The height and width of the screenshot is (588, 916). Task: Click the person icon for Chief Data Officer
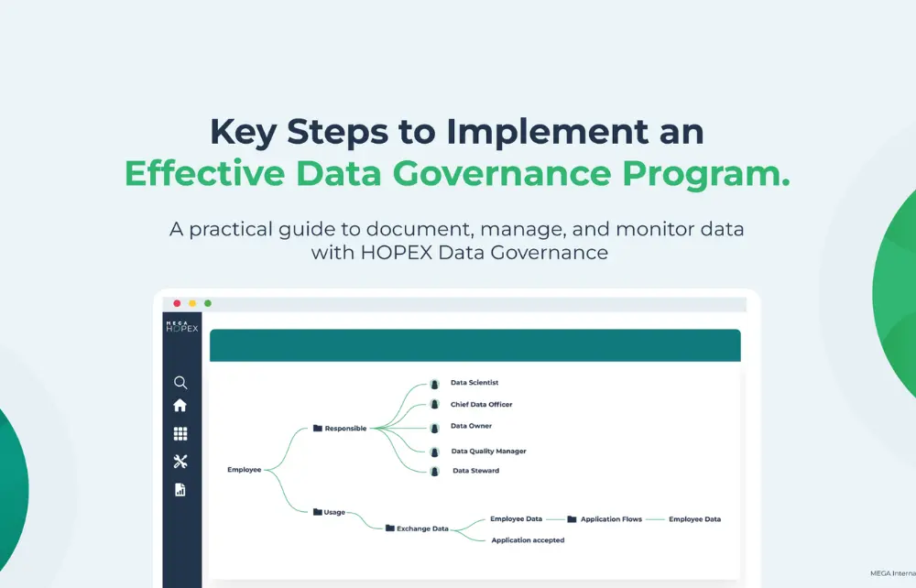tap(434, 404)
